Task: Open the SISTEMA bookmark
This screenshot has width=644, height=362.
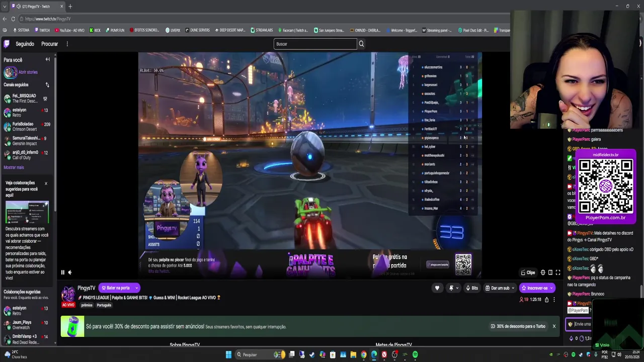Action: point(21,30)
